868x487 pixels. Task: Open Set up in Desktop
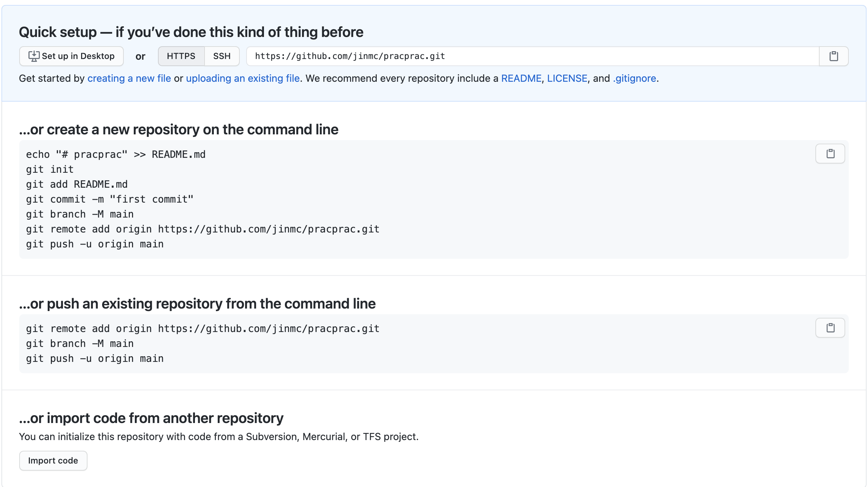[72, 56]
